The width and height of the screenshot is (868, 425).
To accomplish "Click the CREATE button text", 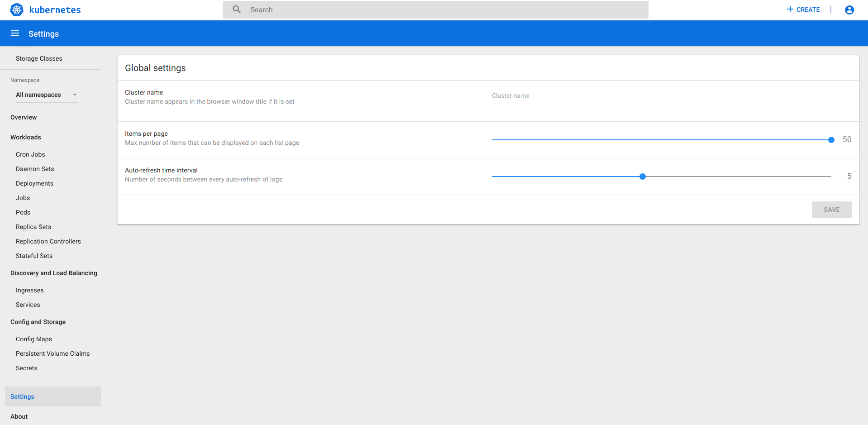I will pos(808,10).
